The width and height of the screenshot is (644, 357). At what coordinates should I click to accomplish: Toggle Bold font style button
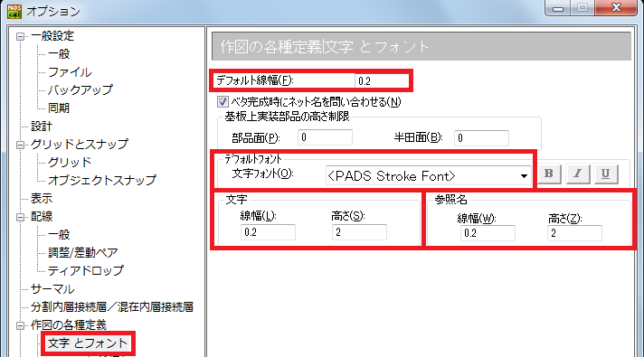pyautogui.click(x=549, y=174)
